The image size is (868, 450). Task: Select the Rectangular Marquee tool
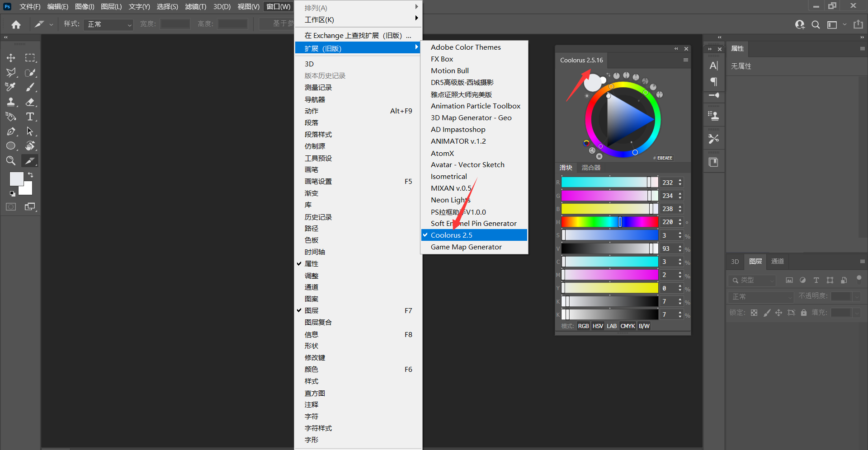(x=30, y=58)
